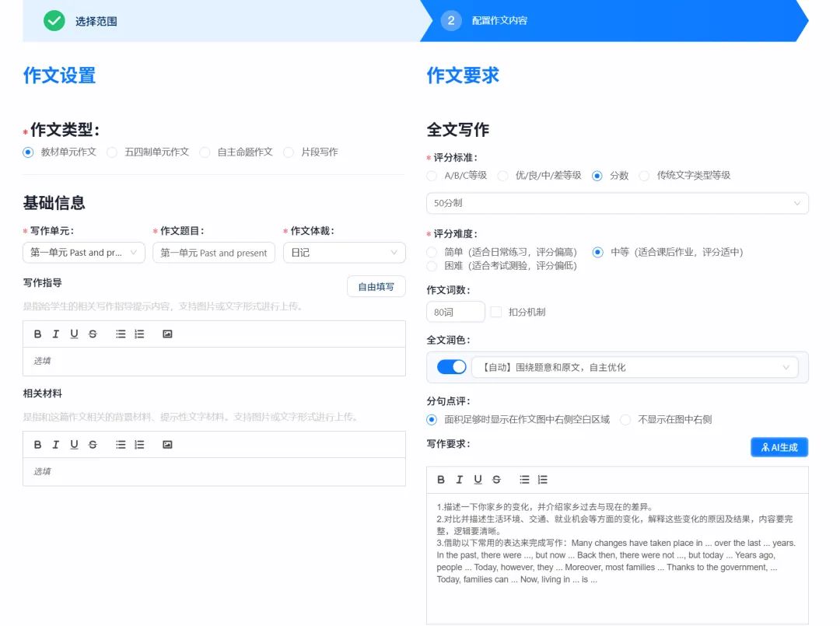Open 写作单元 dropdown
This screenshot has height=626, width=840.
(x=83, y=252)
